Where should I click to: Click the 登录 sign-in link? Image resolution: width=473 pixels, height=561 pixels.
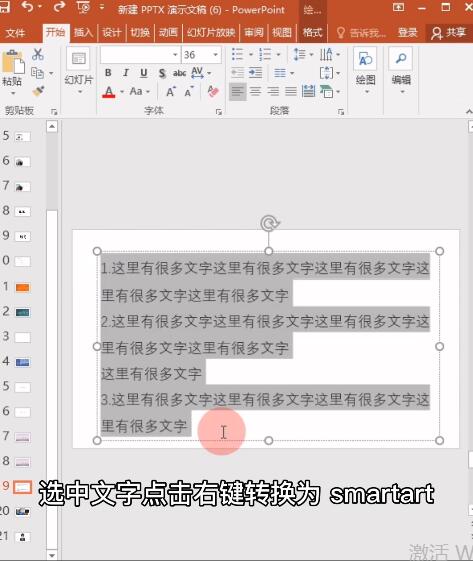coord(408,33)
